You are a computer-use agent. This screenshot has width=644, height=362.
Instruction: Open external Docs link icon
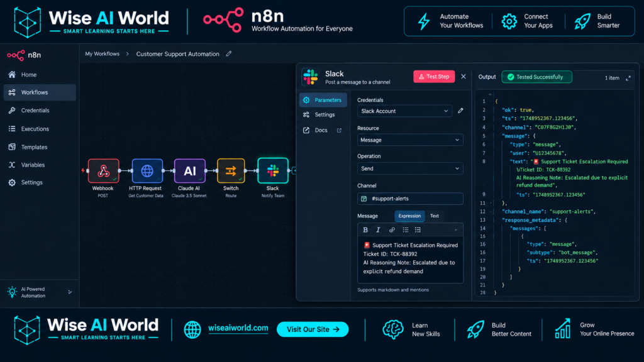(x=339, y=131)
